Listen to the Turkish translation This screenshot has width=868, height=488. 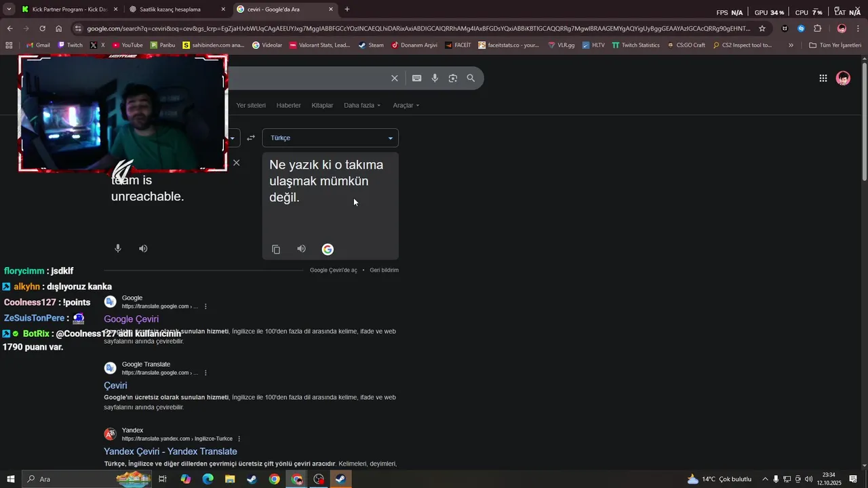coord(301,249)
